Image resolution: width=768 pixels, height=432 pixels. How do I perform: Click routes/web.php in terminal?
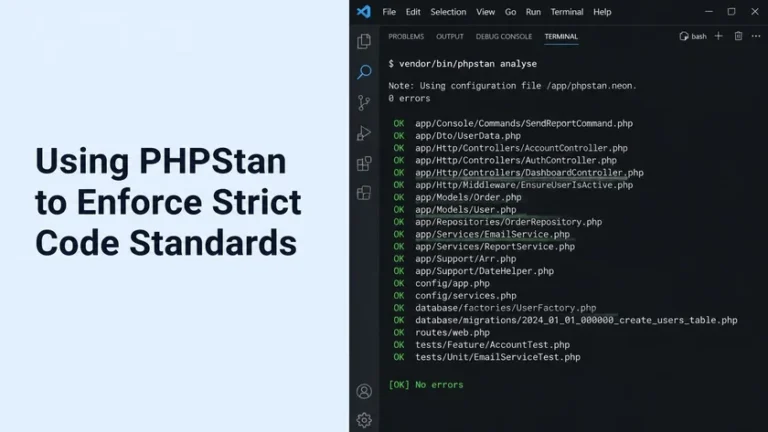(x=453, y=332)
